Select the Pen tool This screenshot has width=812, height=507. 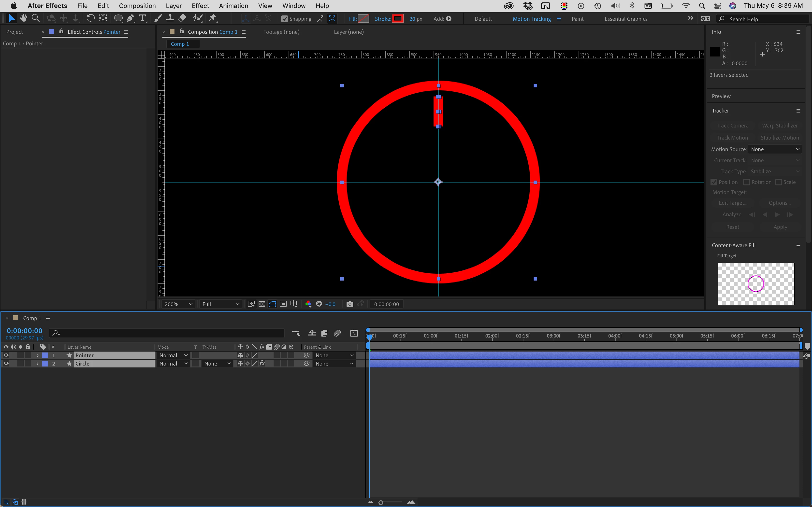coord(130,18)
